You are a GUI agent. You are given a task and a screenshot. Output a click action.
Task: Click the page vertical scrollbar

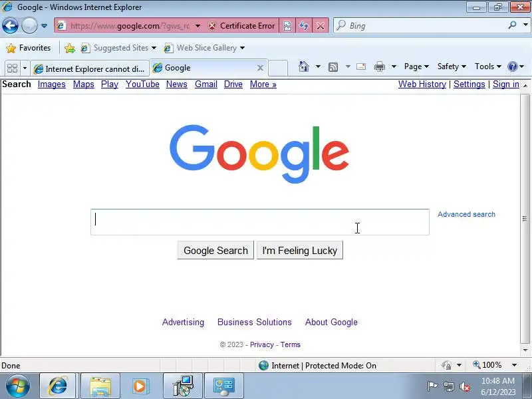click(x=525, y=219)
